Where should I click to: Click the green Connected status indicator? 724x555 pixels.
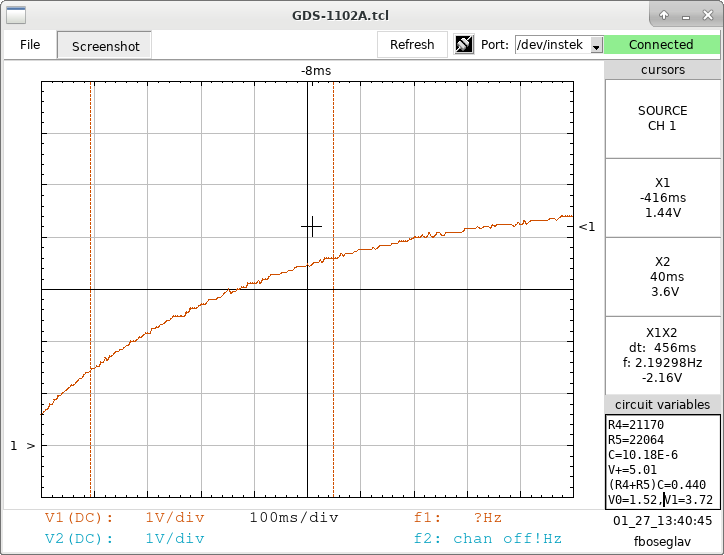point(661,45)
